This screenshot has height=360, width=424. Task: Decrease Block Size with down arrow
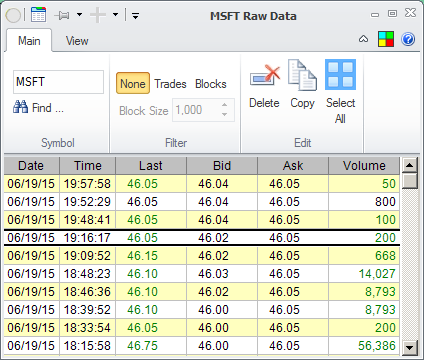[225, 115]
